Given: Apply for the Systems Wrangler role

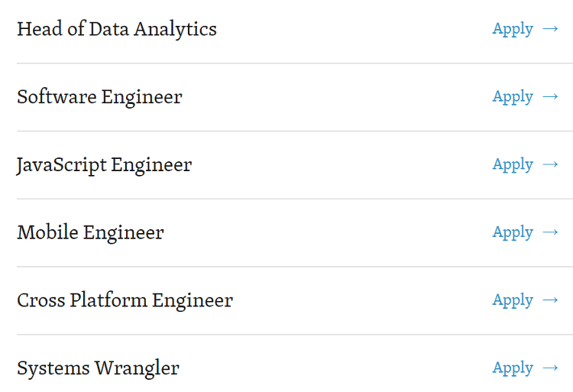Looking at the screenshot, I should pos(513,368).
